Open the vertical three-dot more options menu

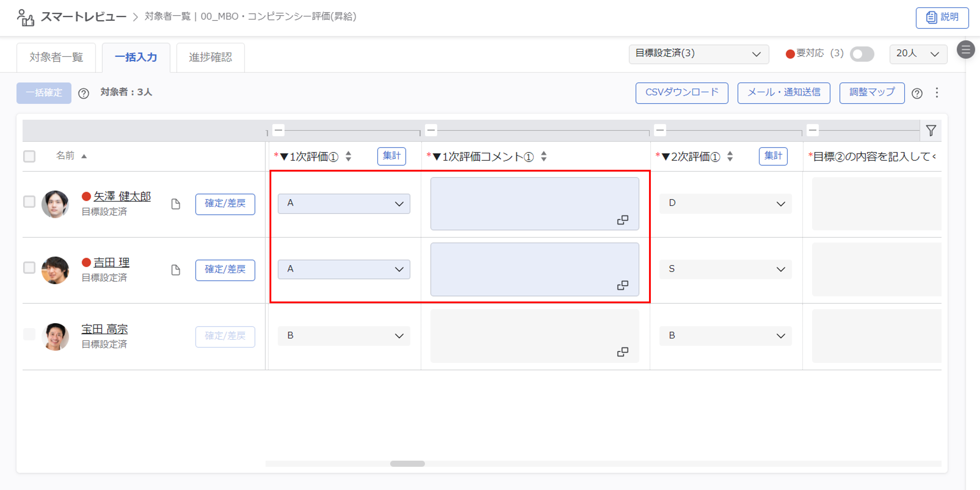pos(937,92)
